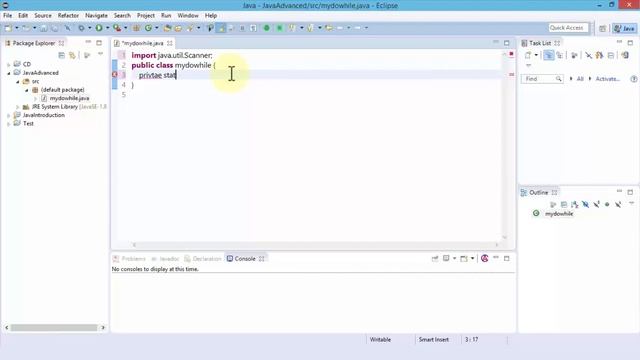Click the Open Type toolbar icon
Screen dimensions: 640x360
[x=167, y=28]
